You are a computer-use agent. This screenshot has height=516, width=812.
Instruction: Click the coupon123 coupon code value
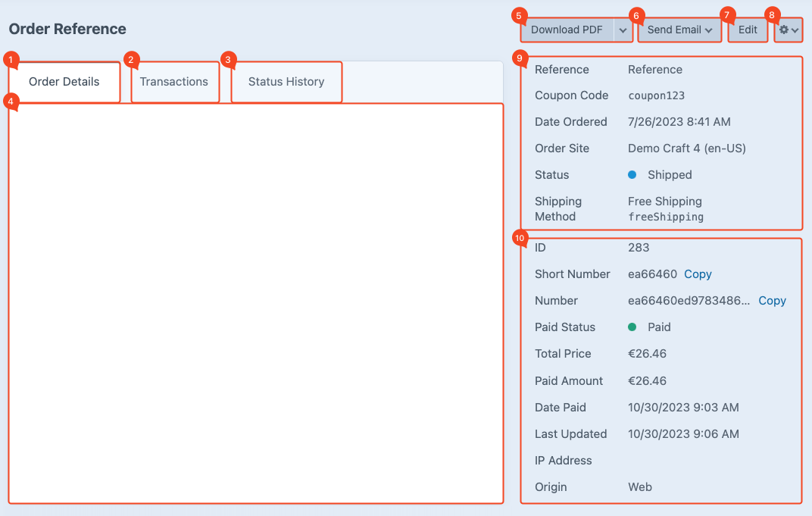pos(657,95)
